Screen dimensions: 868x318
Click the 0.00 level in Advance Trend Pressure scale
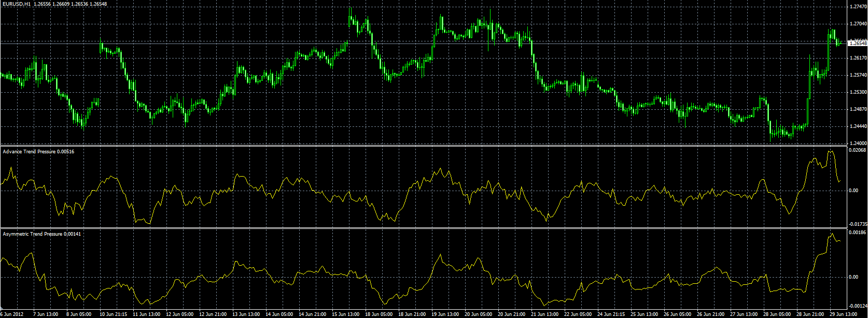[x=853, y=191]
